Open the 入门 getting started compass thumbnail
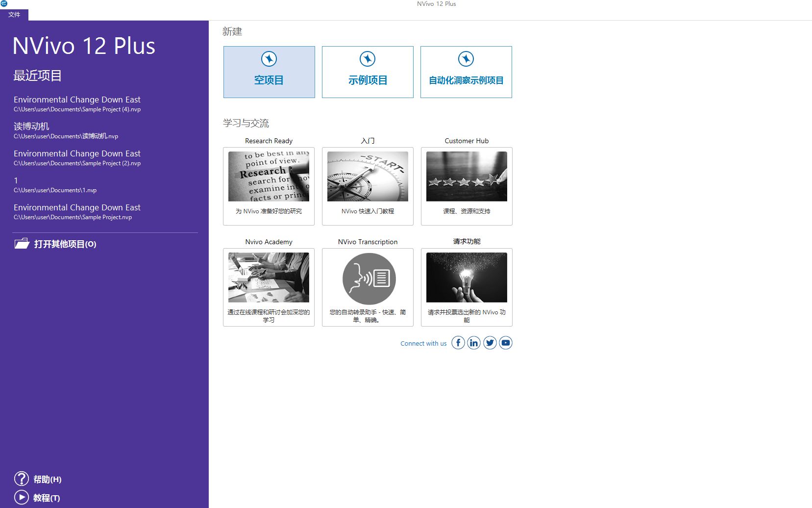 368,177
